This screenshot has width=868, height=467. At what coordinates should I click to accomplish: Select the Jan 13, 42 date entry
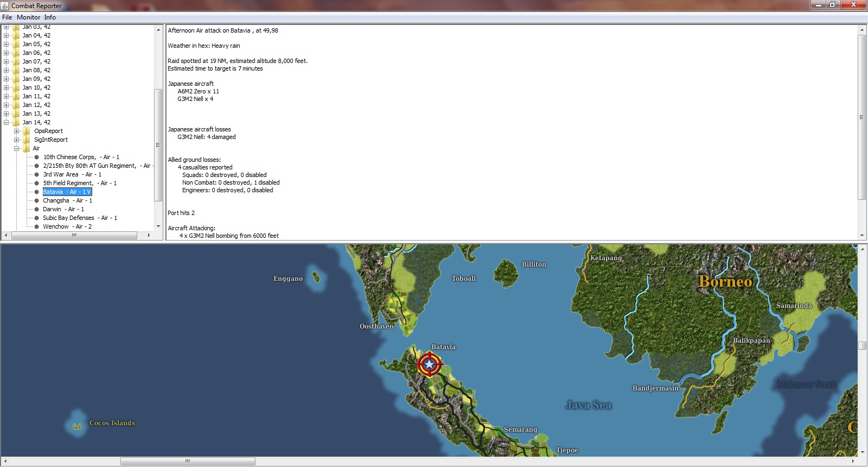point(36,113)
